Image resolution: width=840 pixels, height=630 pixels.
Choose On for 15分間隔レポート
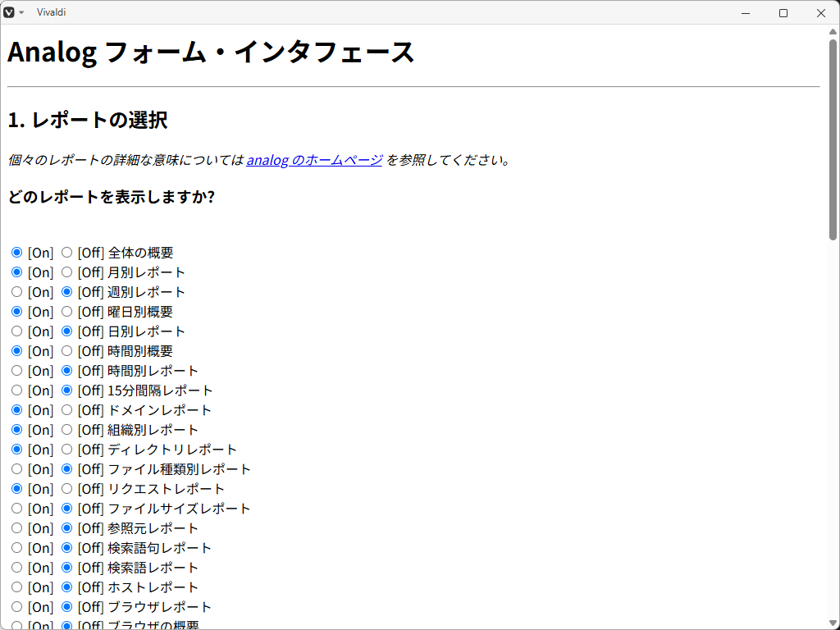(x=16, y=390)
